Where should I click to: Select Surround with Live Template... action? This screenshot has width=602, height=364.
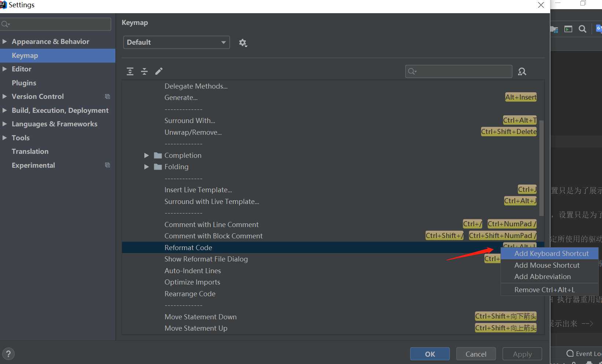coord(212,202)
